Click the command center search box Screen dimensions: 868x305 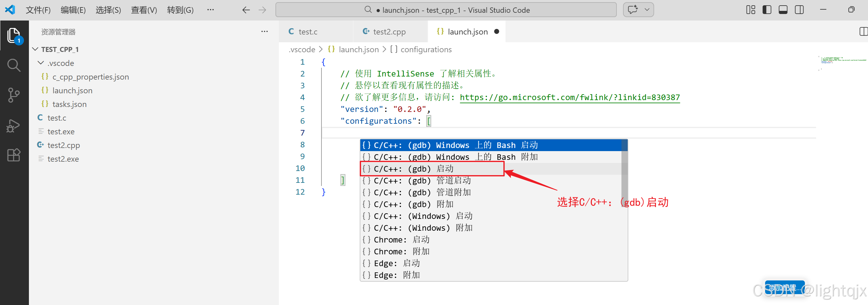click(x=446, y=10)
